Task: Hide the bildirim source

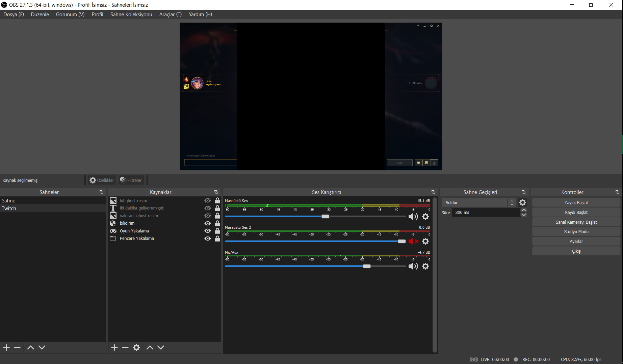Action: pyautogui.click(x=208, y=223)
